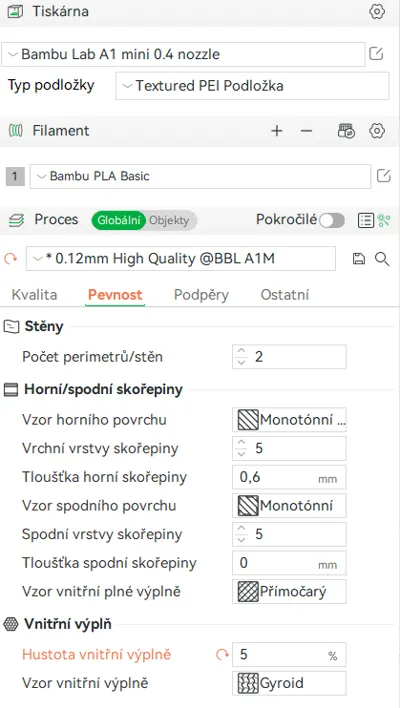Screen dimensions: 400x708
Task: Add a filament with plus icon
Action: [276, 131]
